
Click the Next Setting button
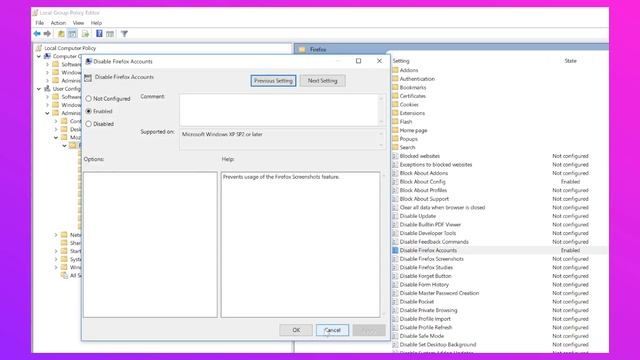coord(322,81)
